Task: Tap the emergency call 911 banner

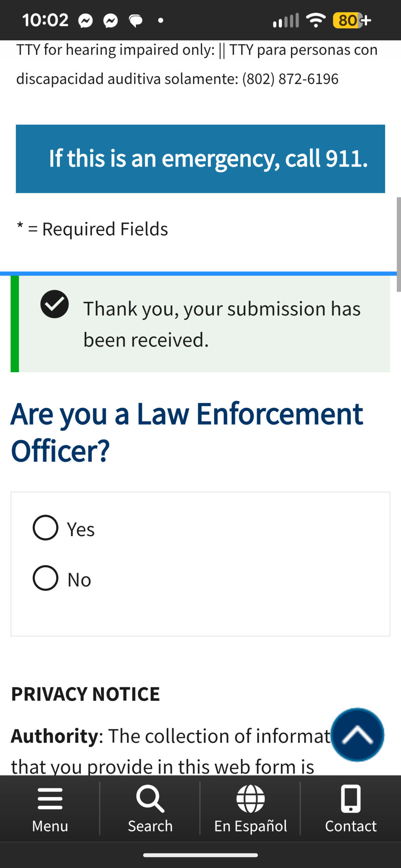Action: (x=200, y=159)
